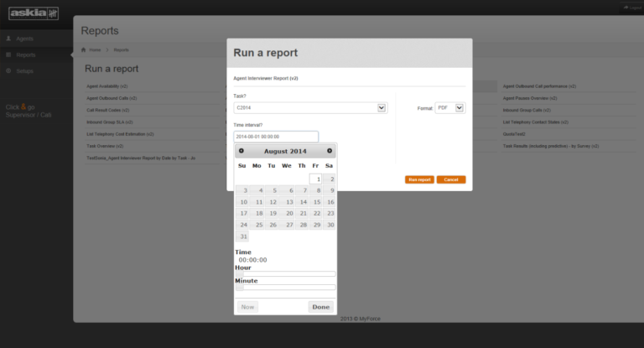Go to previous month in calendar

[x=241, y=151]
